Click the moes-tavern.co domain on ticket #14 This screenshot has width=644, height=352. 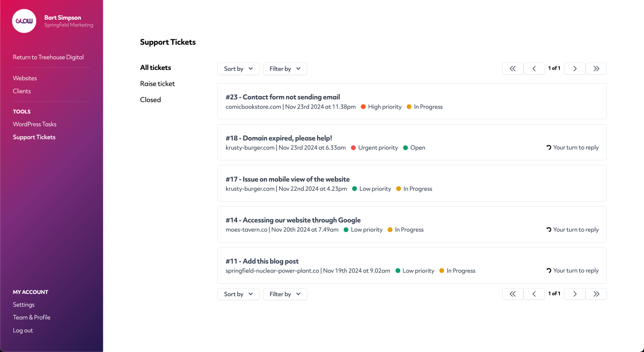246,230
